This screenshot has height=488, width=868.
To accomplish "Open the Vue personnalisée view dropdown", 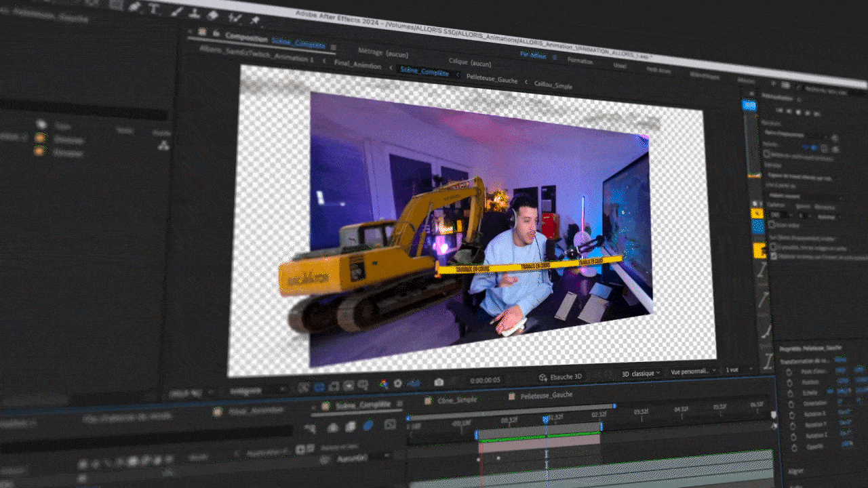I will click(x=692, y=371).
